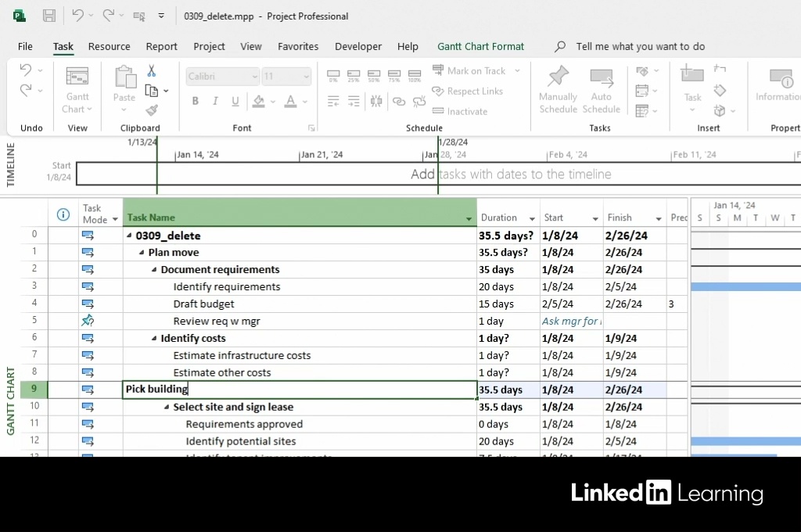Open the Task Name column filter dropdown
Screen dimensions: 801x532
469,219
